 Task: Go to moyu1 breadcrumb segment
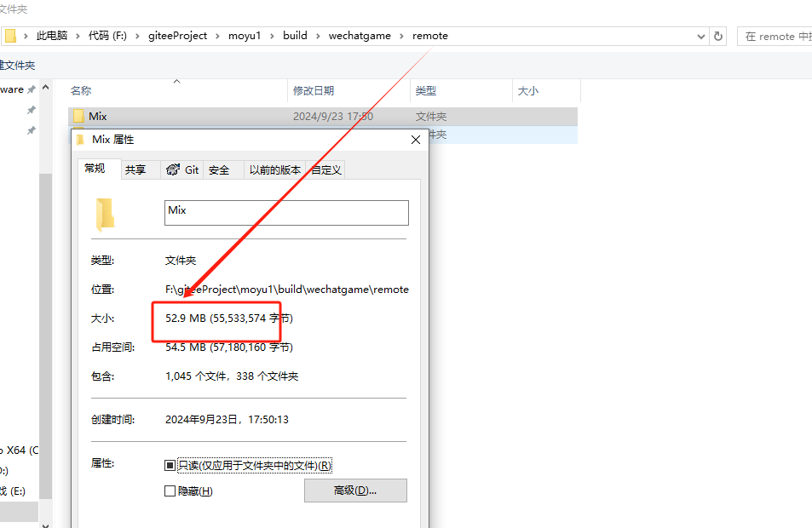click(245, 36)
